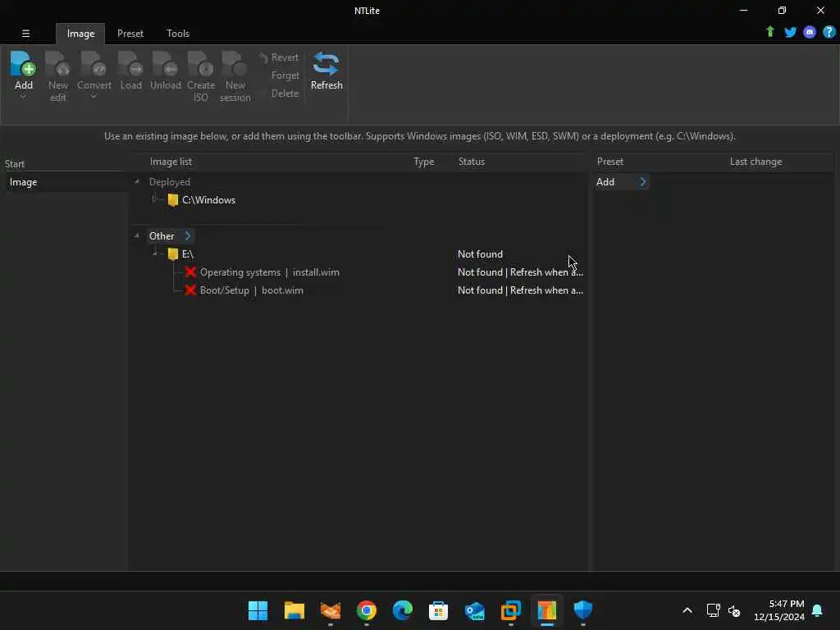The height and width of the screenshot is (630, 840).
Task: Click the green update arrow icon
Action: 769,32
